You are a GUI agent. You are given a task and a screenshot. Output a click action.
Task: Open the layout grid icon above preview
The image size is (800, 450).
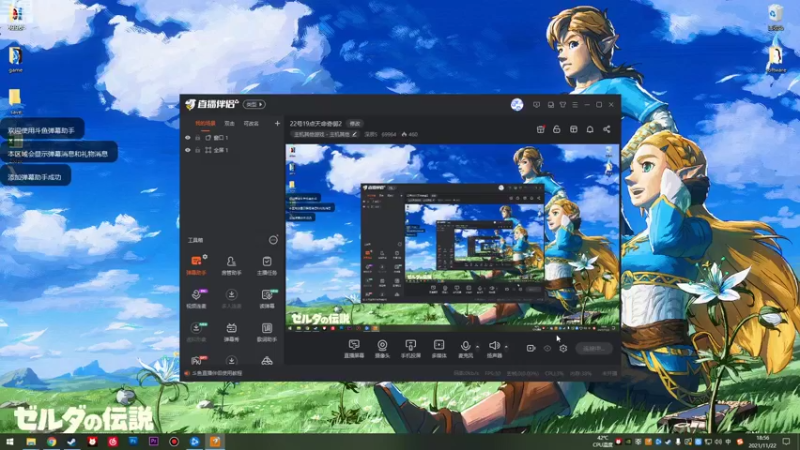click(573, 129)
